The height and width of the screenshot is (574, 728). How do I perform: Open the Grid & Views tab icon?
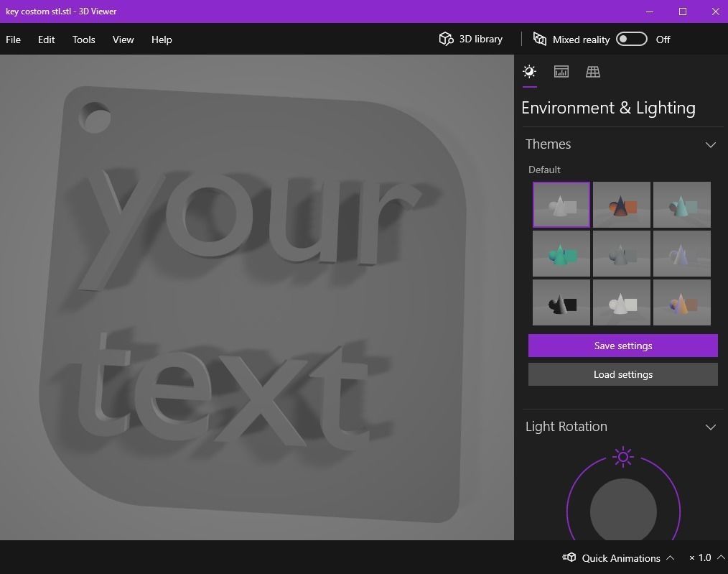click(x=592, y=72)
